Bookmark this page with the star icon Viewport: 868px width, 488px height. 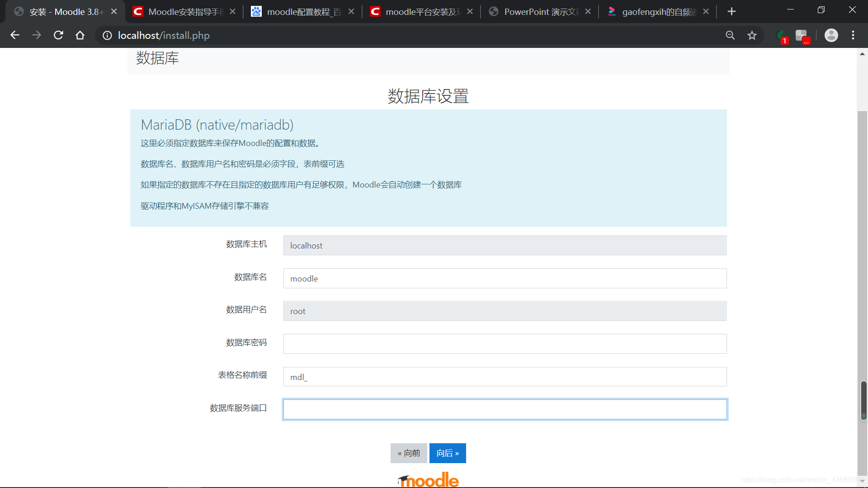click(x=752, y=35)
